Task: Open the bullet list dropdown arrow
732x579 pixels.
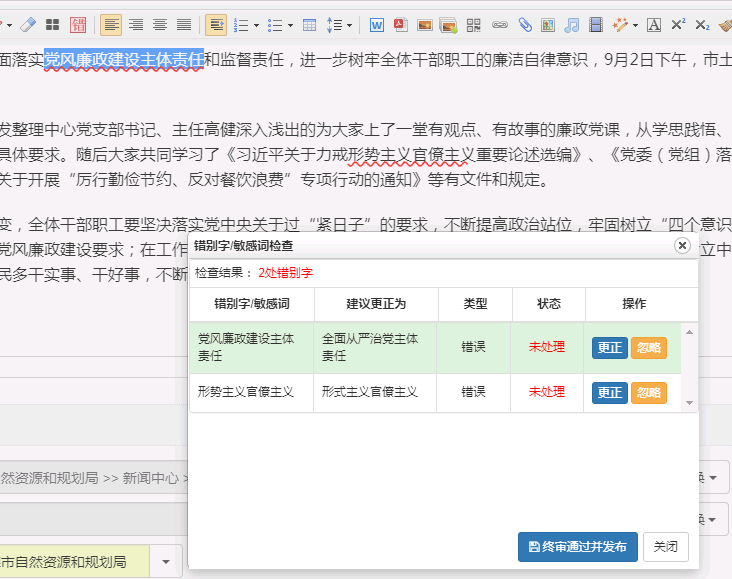Action: pyautogui.click(x=291, y=25)
